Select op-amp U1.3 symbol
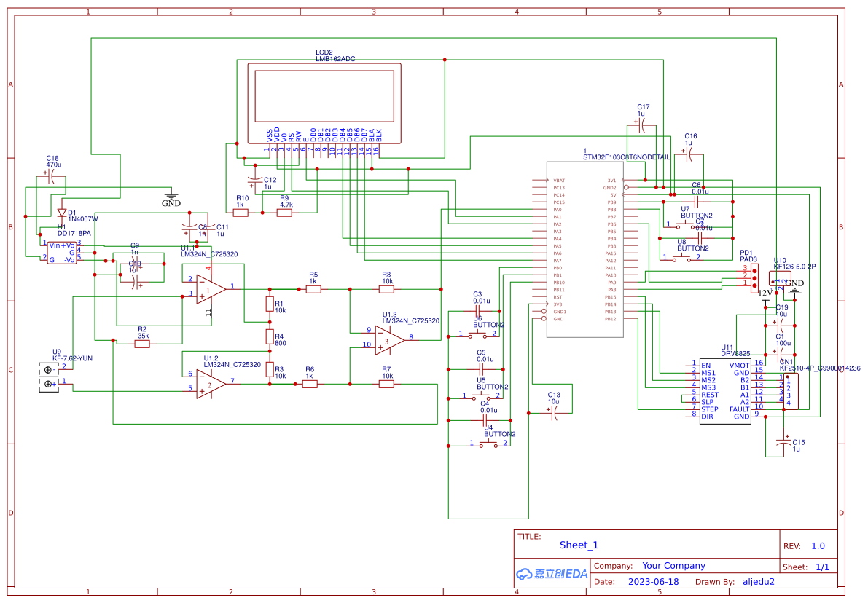The width and height of the screenshot is (868, 603). pos(386,341)
